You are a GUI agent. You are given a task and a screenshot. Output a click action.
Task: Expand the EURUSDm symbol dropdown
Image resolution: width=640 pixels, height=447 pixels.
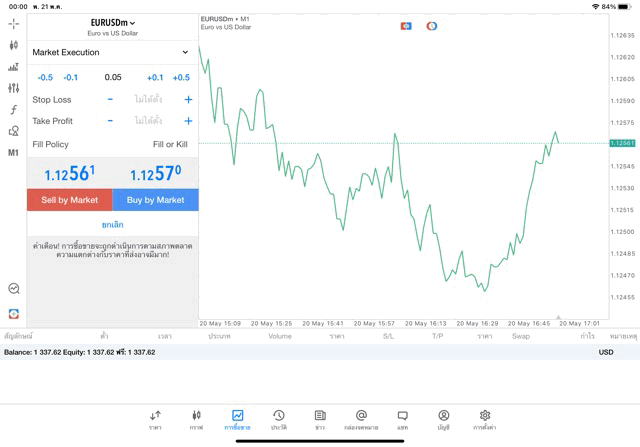[113, 23]
